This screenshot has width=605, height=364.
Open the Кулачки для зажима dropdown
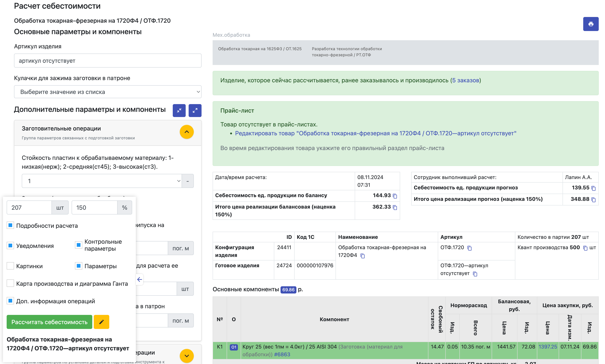[108, 92]
